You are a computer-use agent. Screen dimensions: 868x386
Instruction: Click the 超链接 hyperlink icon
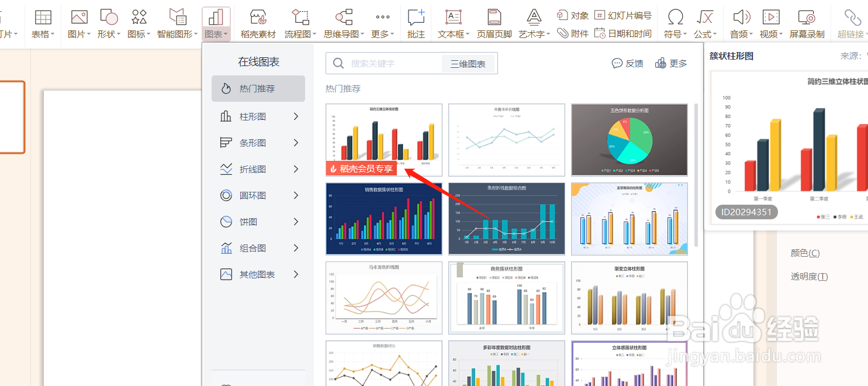coord(853,17)
